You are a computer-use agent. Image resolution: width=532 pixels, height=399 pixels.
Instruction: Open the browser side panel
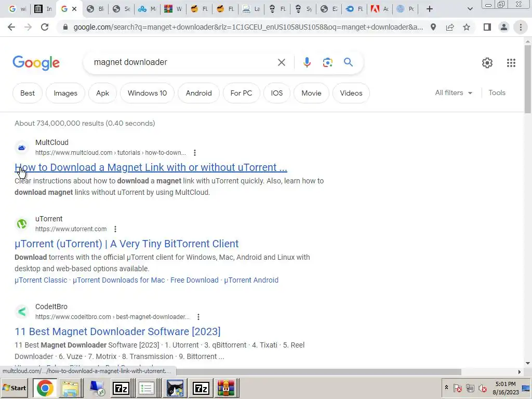487,27
